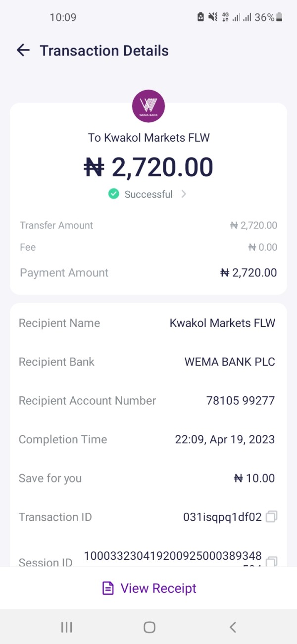Tap the back arrow icon

23,50
